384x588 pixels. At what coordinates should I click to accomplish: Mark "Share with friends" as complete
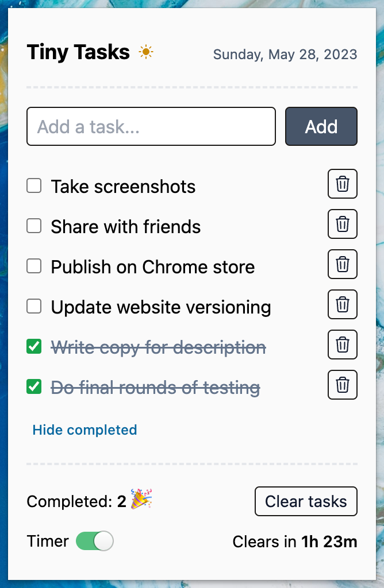tap(34, 226)
